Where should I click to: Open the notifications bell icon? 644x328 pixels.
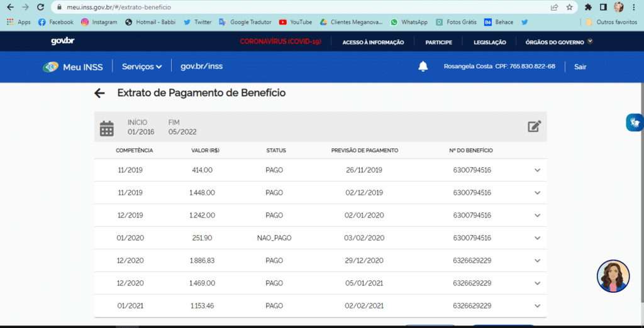[x=423, y=67]
